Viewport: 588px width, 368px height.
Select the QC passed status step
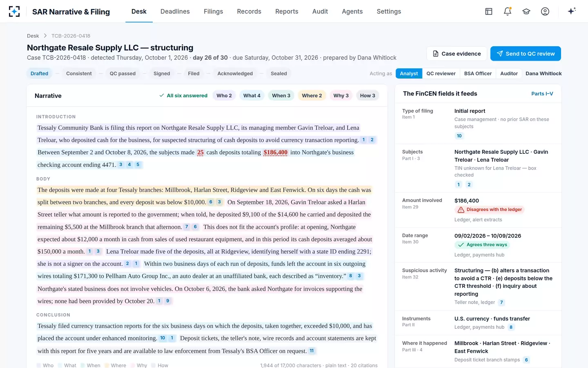tap(122, 74)
